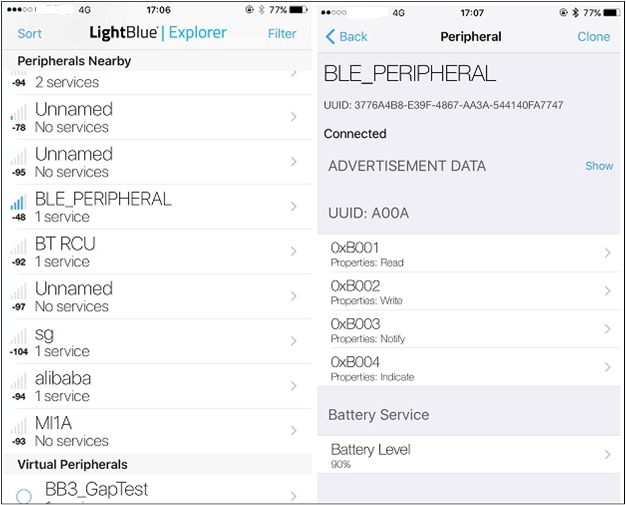
Task: Open 0xB001 Read characteristic chevron
Action: pos(607,253)
